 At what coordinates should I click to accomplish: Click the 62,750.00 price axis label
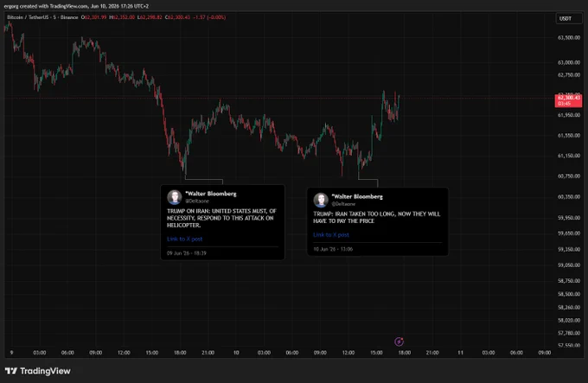click(568, 75)
